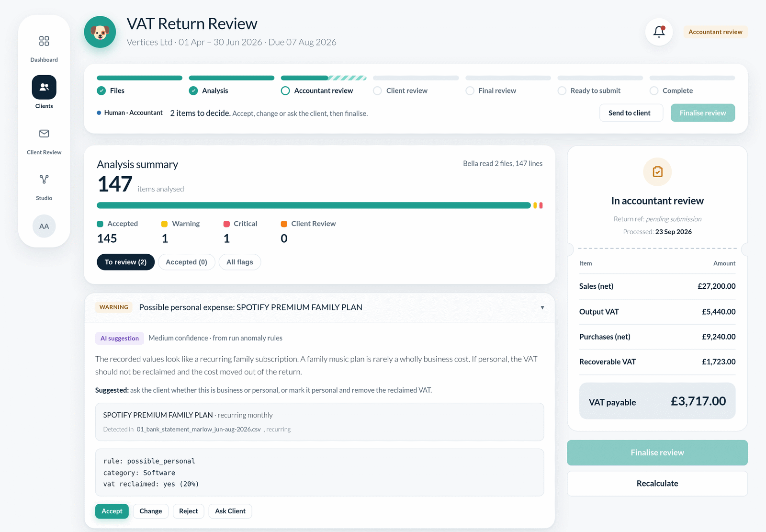This screenshot has width=766, height=532.
Task: Click the dog mascot logo
Action: coord(100,32)
